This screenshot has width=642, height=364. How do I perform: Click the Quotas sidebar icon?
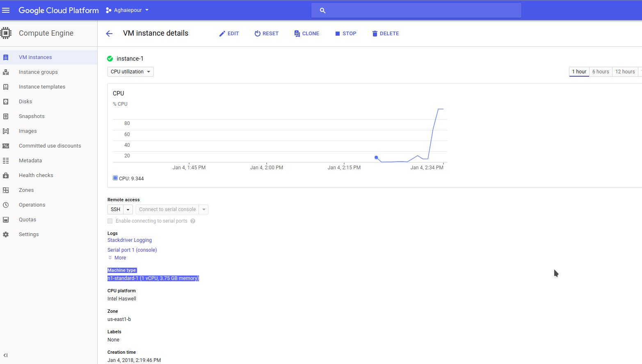click(6, 220)
